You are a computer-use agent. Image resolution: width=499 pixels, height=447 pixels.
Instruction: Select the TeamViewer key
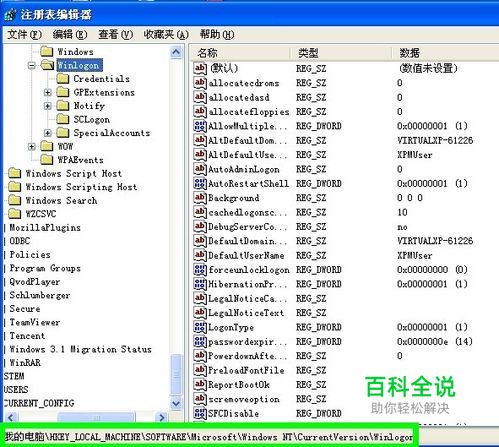[x=35, y=322]
